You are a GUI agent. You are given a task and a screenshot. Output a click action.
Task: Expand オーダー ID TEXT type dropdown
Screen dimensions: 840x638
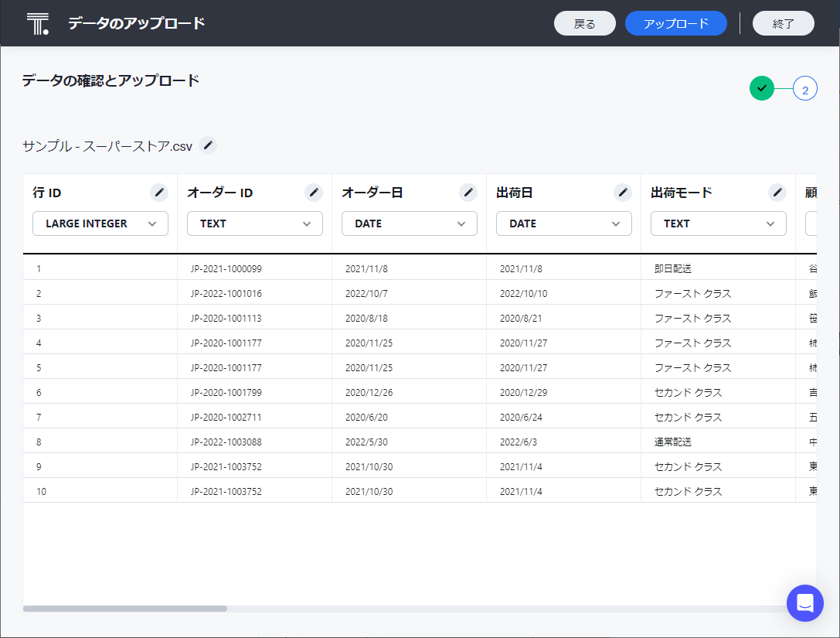(255, 223)
